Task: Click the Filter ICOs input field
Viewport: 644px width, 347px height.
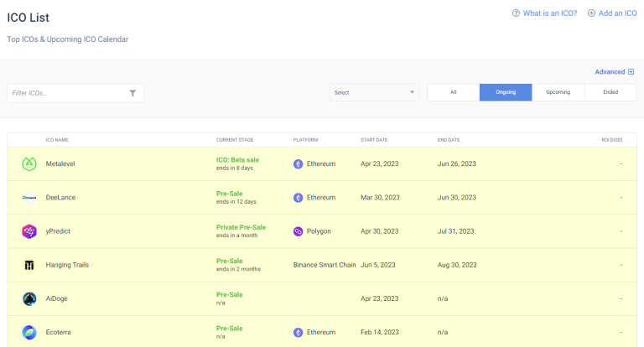Action: pos(67,93)
